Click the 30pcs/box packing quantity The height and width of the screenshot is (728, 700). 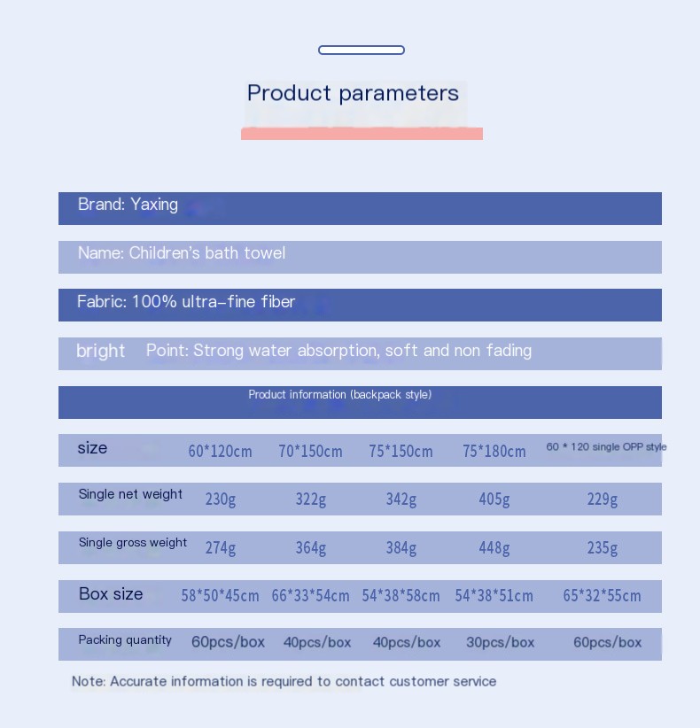[500, 643]
